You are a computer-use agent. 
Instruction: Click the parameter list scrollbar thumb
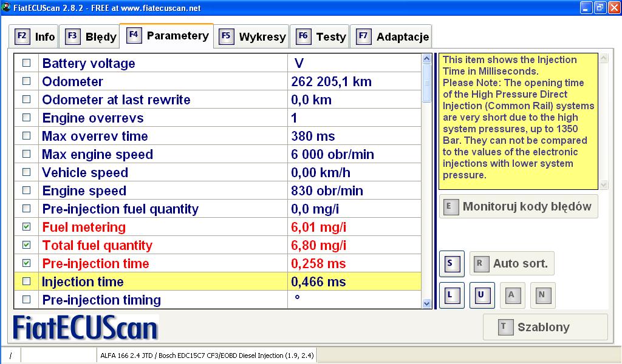tap(426, 83)
